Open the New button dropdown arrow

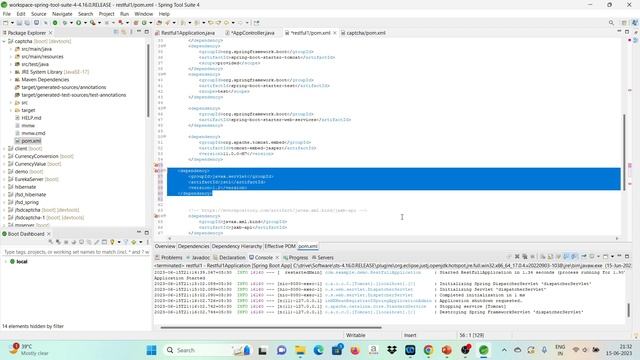[x=12, y=23]
